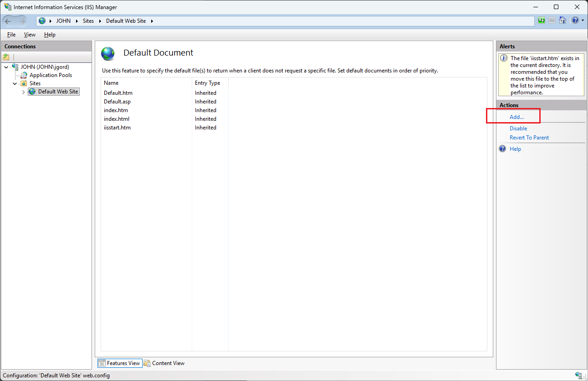Image resolution: width=588 pixels, height=381 pixels.
Task: Open the blue Help question-mark toolbar icon
Action: coord(575,21)
